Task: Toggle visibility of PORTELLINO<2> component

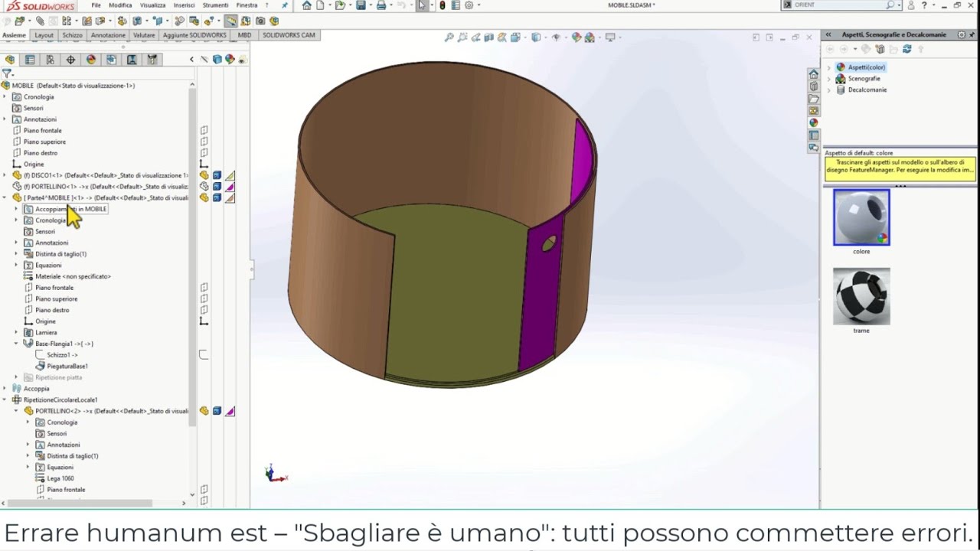Action: (204, 411)
